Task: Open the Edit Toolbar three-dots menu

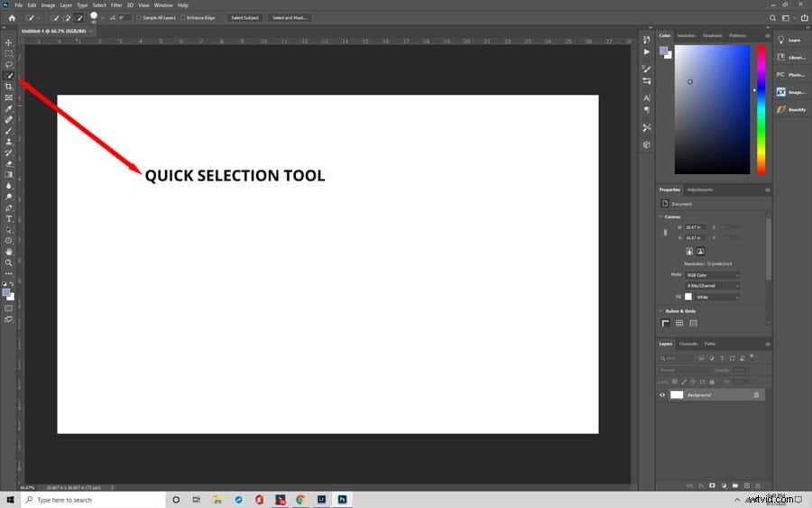Action: click(9, 273)
